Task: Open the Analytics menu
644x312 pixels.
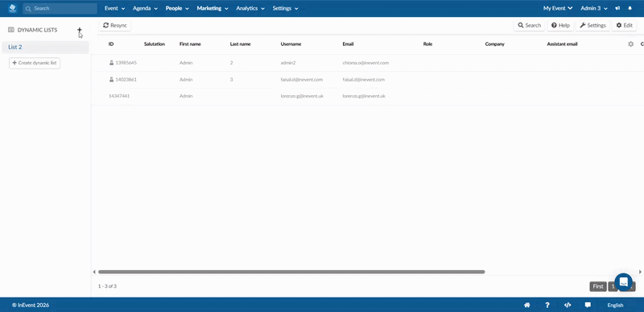Action: (250, 8)
